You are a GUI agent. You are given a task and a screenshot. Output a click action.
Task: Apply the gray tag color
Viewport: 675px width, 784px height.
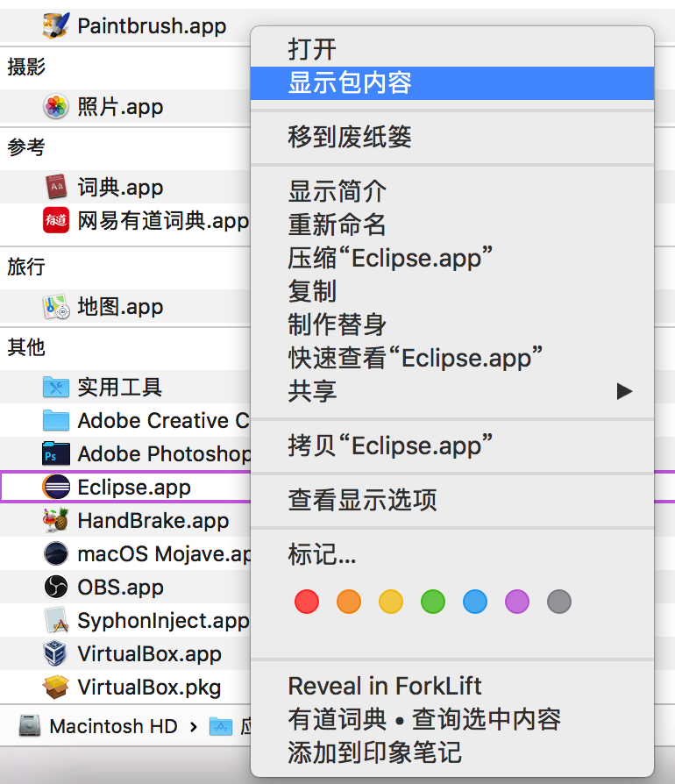pos(559,602)
